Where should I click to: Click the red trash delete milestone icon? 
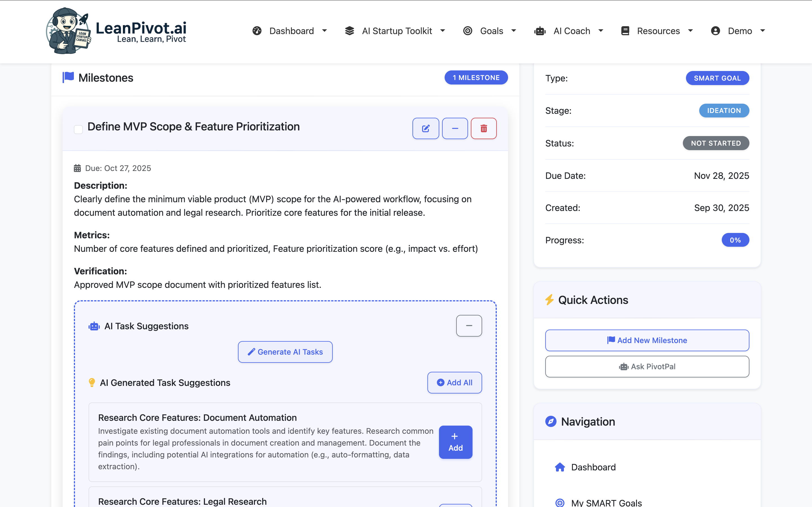(484, 128)
